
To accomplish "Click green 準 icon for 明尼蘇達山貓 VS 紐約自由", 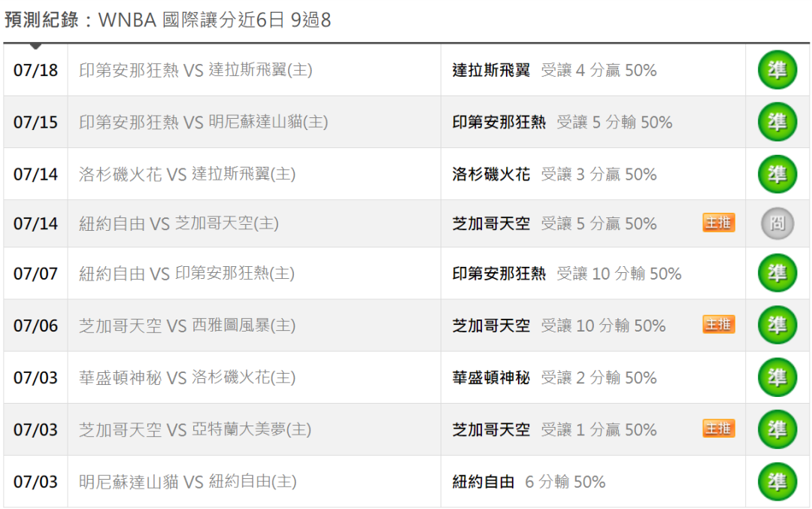I will click(x=777, y=481).
